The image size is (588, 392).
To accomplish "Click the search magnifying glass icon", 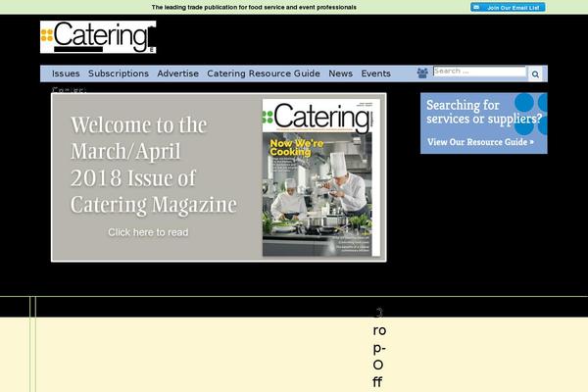I will click(x=535, y=73).
